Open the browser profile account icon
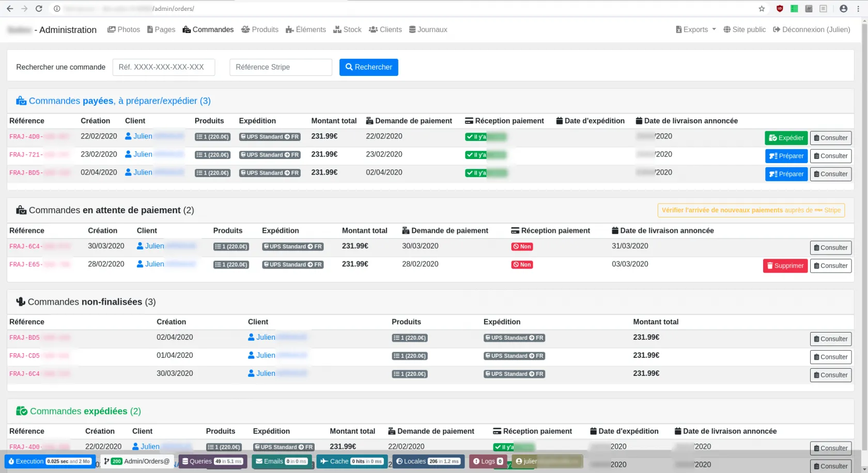The height and width of the screenshot is (473, 868). tap(843, 9)
